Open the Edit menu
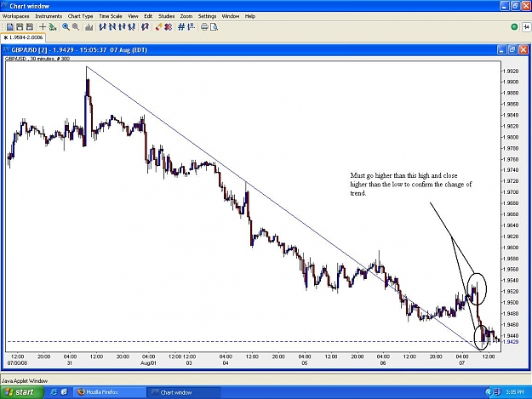Viewport: 532px width, 399px height. click(x=148, y=16)
